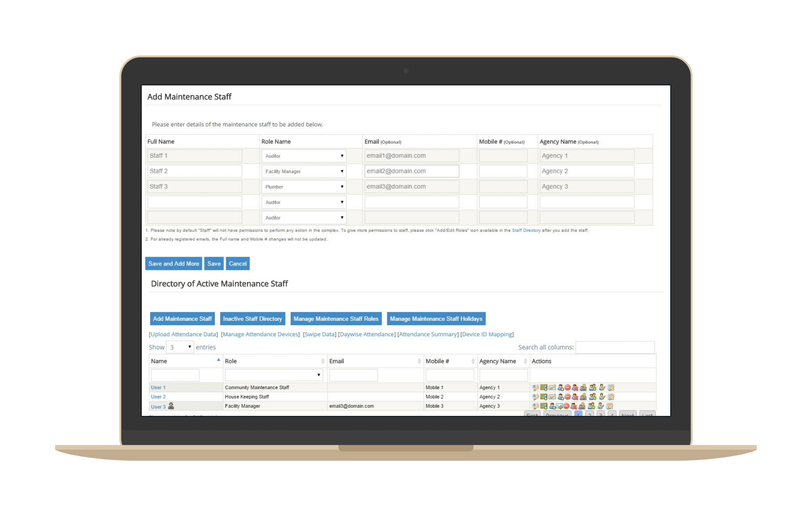Click mail forward icon in User 3 row

click(x=559, y=406)
